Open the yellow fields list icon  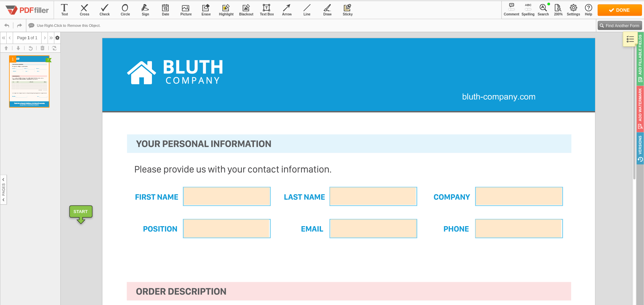[x=630, y=39]
